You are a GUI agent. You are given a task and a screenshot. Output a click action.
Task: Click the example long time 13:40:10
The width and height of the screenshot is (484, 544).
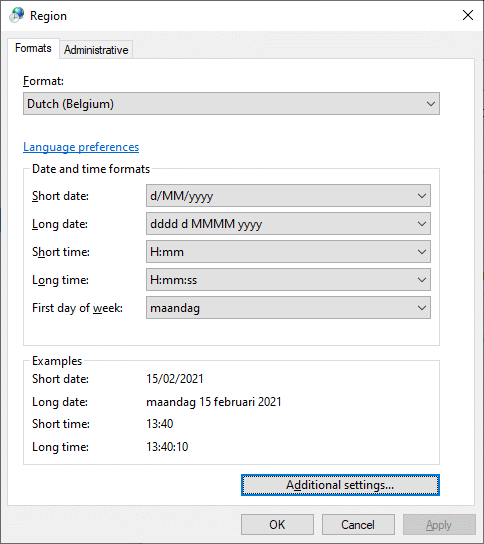tap(167, 447)
